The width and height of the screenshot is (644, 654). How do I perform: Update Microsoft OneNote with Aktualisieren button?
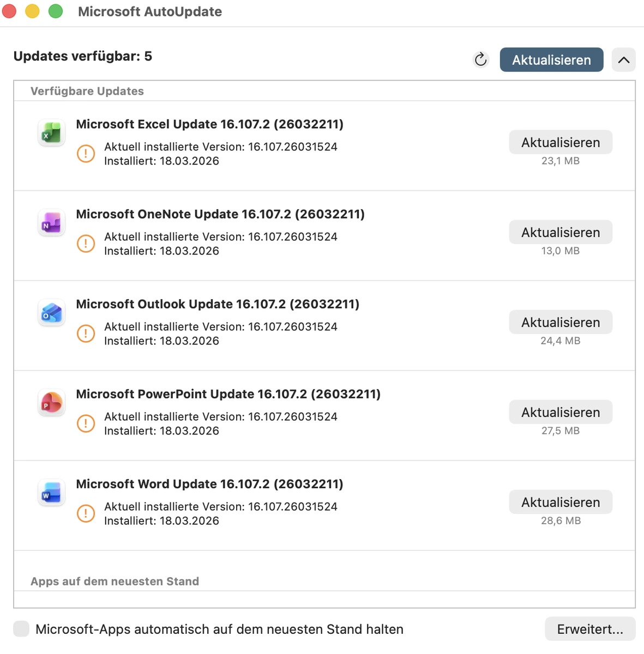(560, 232)
